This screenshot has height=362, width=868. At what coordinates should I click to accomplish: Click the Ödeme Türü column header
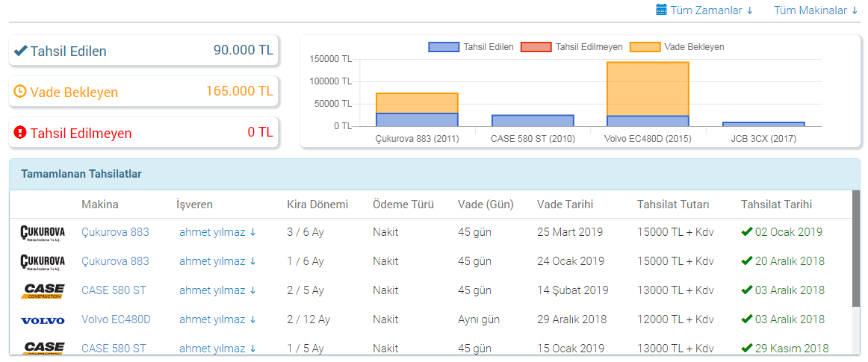pyautogui.click(x=403, y=205)
